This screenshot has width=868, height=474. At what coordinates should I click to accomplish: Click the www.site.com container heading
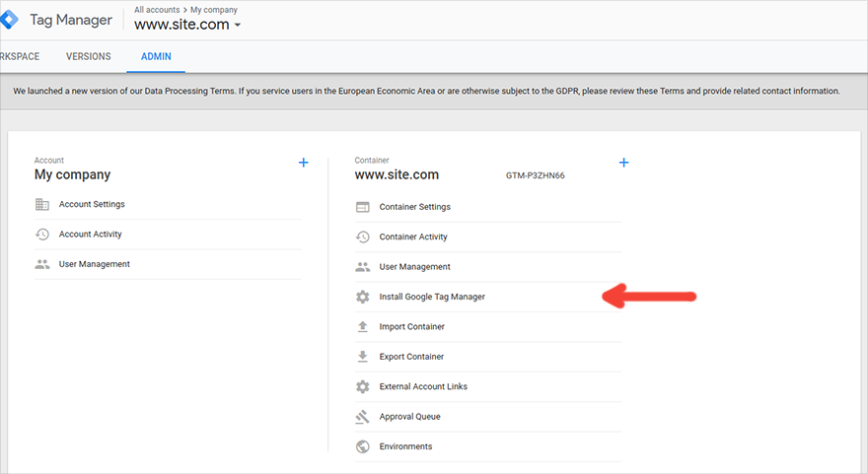pyautogui.click(x=397, y=174)
